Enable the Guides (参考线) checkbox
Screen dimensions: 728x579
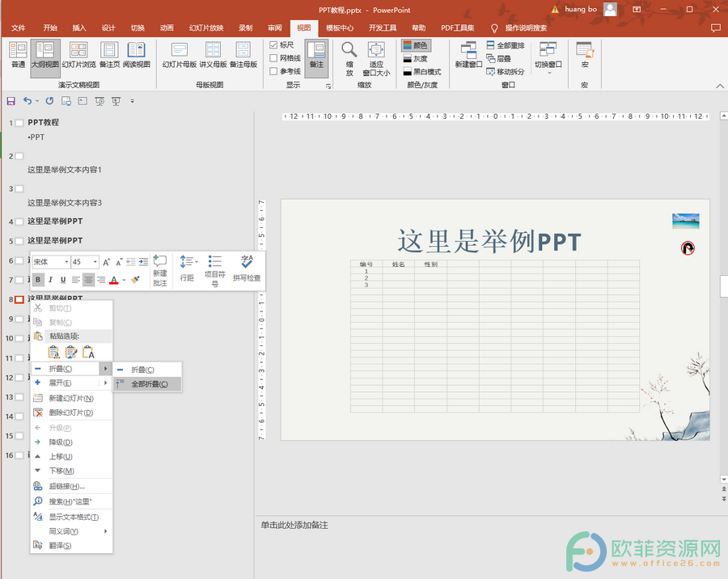pyautogui.click(x=273, y=71)
